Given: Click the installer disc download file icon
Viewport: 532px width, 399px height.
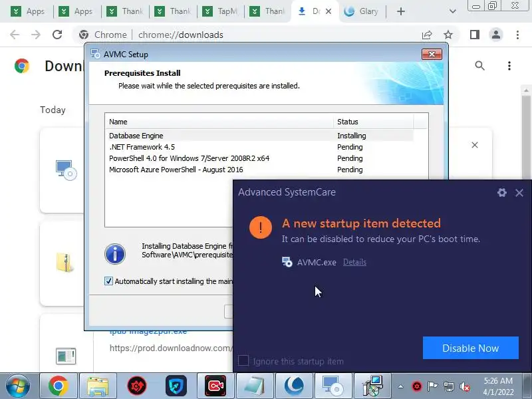Looking at the screenshot, I should point(66,170).
